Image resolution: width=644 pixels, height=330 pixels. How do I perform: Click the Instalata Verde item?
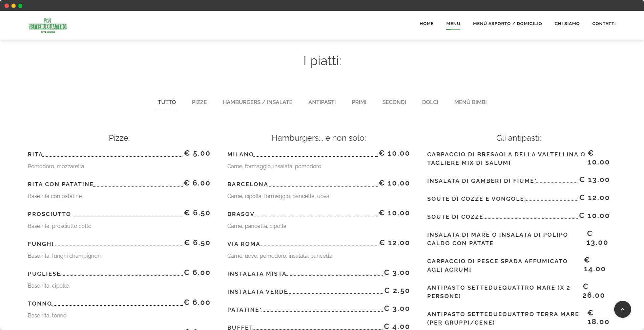pyautogui.click(x=257, y=292)
